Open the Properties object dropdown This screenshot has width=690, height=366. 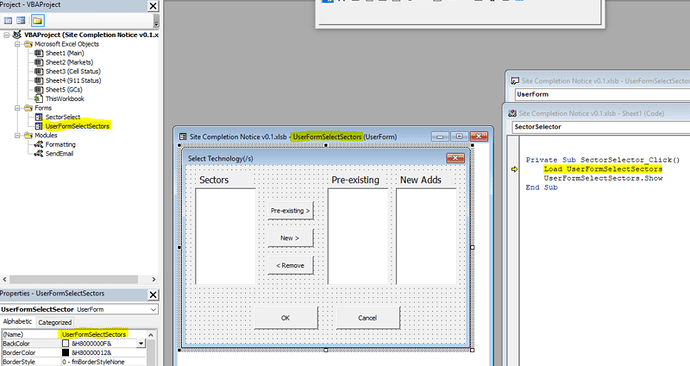tap(153, 310)
